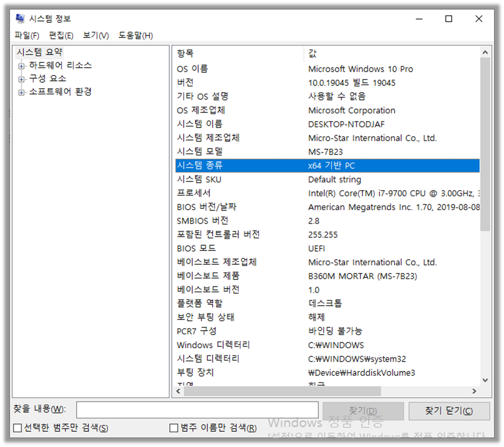Expand the 하드웨어 리소스 node
The image size is (504, 447).
point(21,66)
